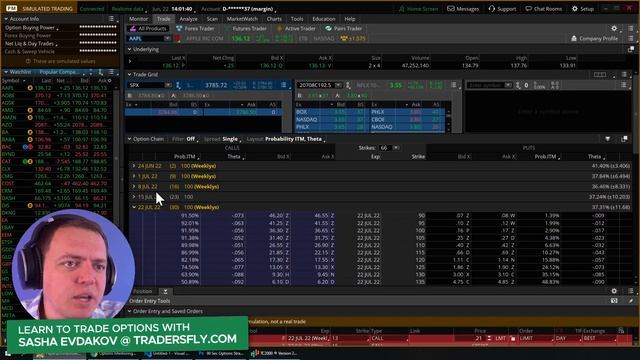The height and width of the screenshot is (360, 640).
Task: Open the watchlist column settings gear
Action: click(x=109, y=80)
